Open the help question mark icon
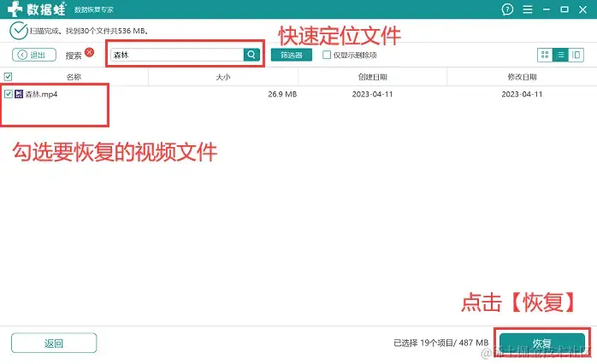 tap(507, 9)
